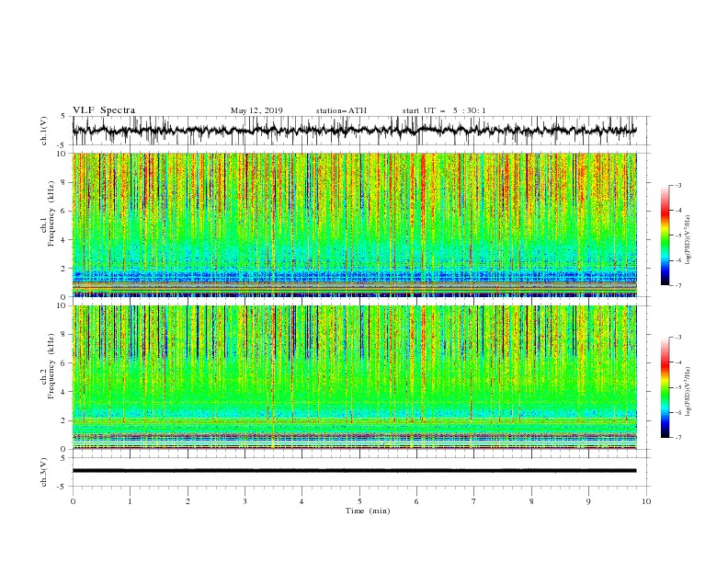Select the "start UT = 5 :30: 1" header text

[443, 110]
